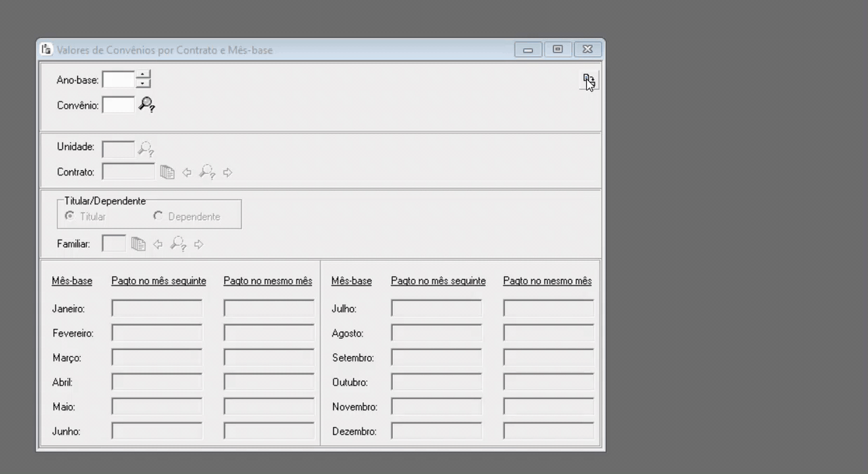Click Dezembro's Pagto no mesmo mês field
This screenshot has width=868, height=474.
pos(548,431)
